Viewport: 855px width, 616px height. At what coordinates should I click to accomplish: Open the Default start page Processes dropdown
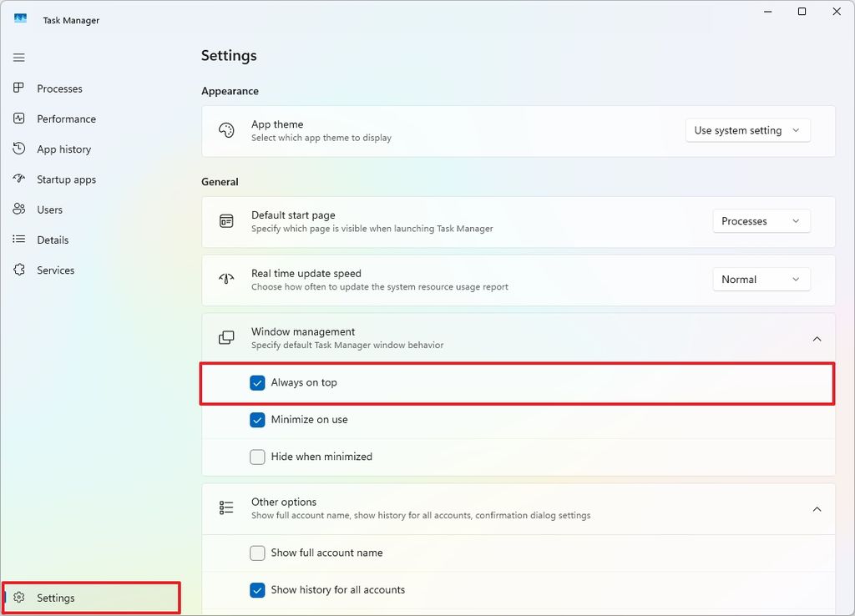coord(761,221)
